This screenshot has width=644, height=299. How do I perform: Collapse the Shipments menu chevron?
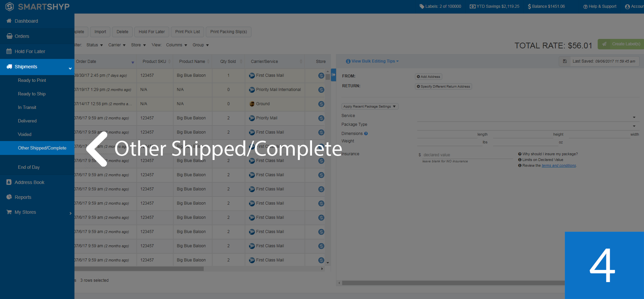(70, 68)
